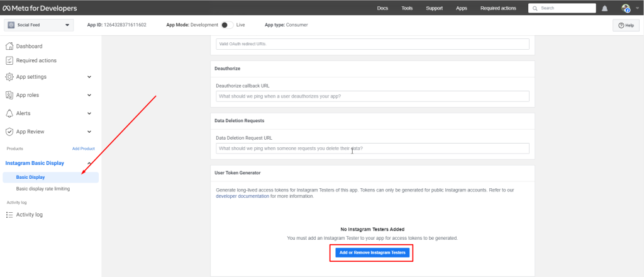Click the App type Consumer text
The image size is (644, 277).
click(x=286, y=25)
